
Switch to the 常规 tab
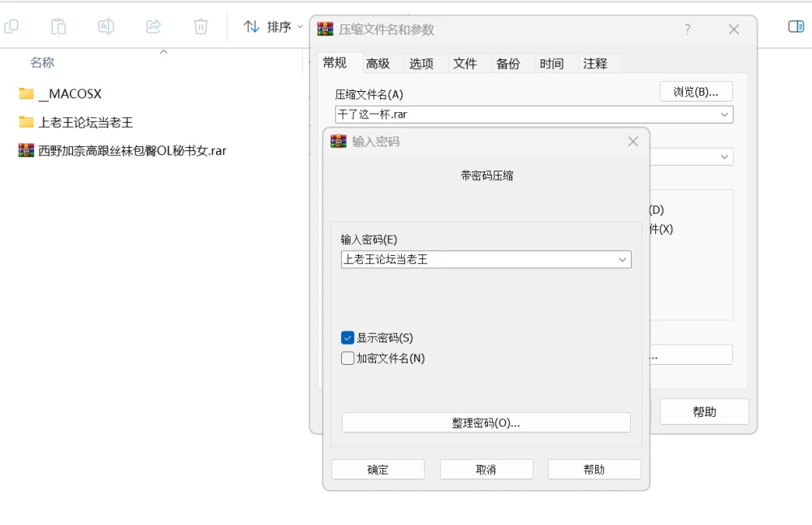[335, 63]
